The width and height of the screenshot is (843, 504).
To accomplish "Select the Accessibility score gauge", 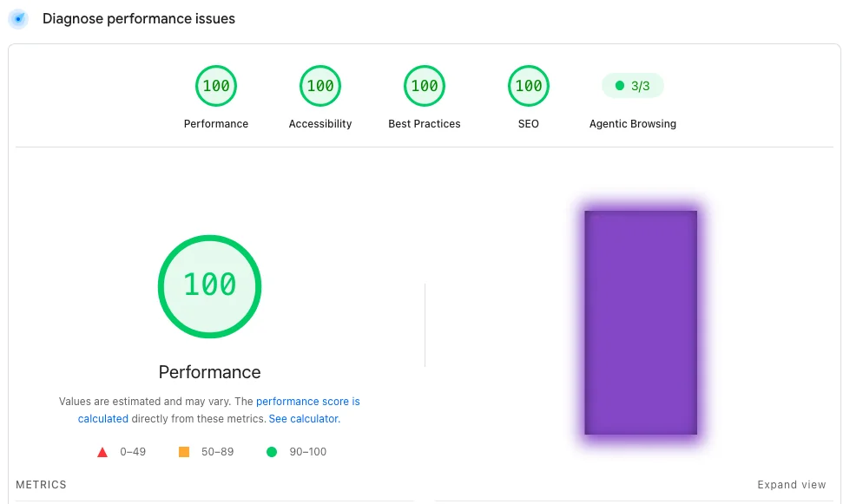I will pyautogui.click(x=320, y=86).
